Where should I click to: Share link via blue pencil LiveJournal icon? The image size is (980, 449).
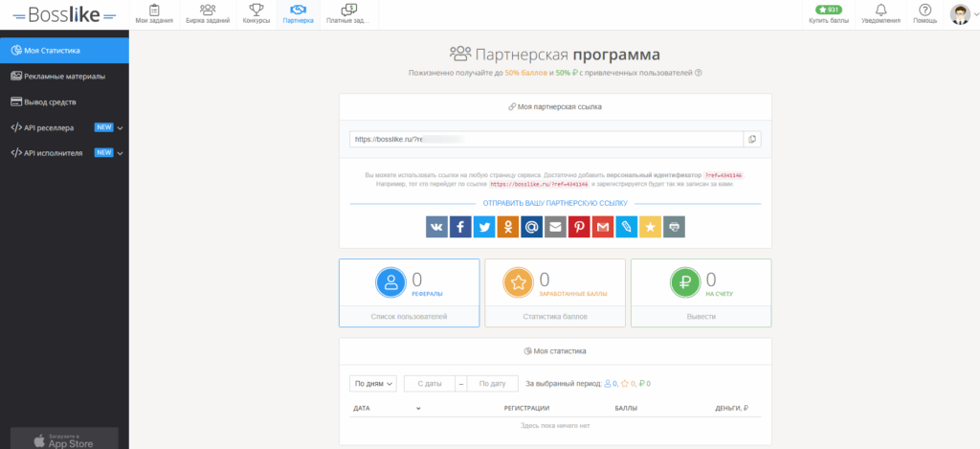tap(627, 227)
